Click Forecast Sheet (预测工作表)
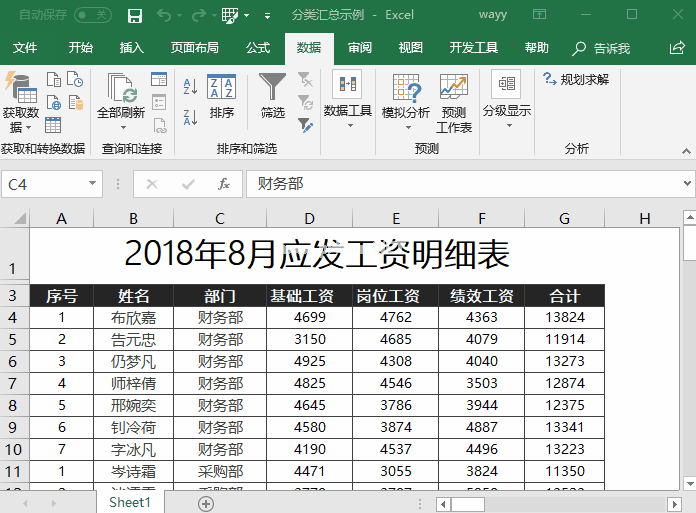The image size is (696, 513). 454,103
